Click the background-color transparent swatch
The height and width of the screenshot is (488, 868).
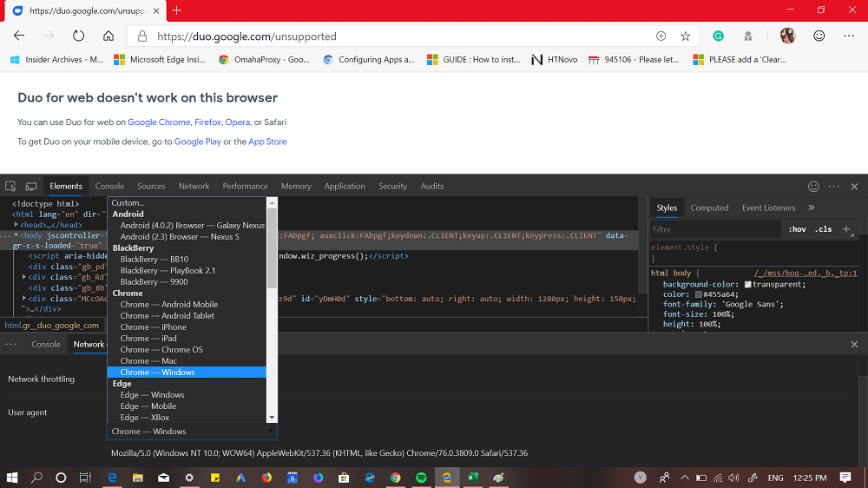[x=748, y=284]
